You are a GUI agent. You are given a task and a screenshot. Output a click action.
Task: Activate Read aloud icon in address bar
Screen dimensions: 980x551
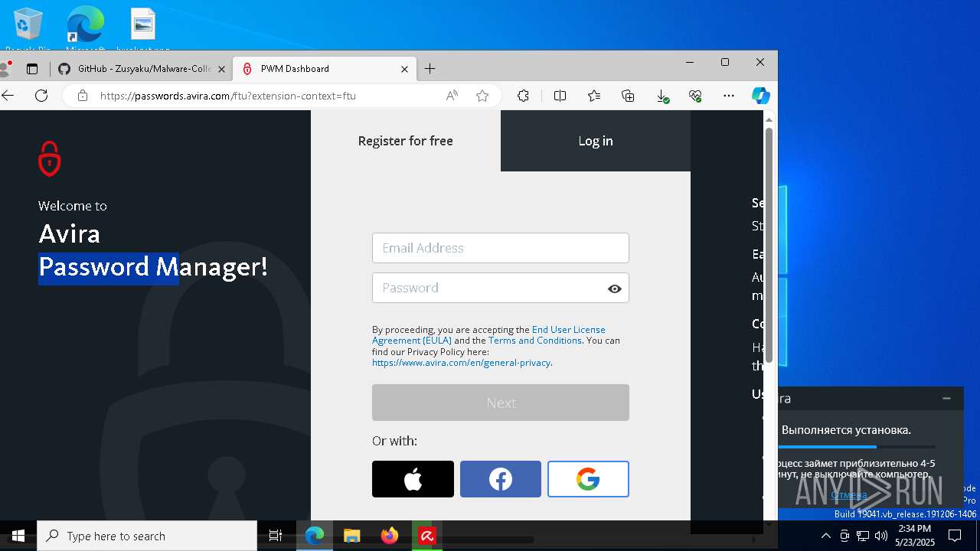tap(452, 96)
